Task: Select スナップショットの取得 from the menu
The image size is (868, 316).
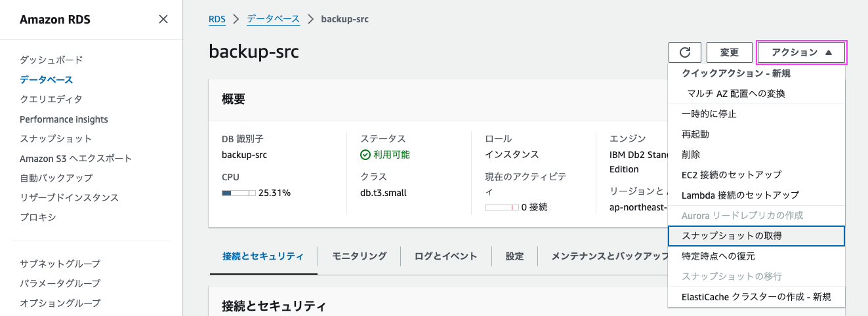Action: click(732, 236)
